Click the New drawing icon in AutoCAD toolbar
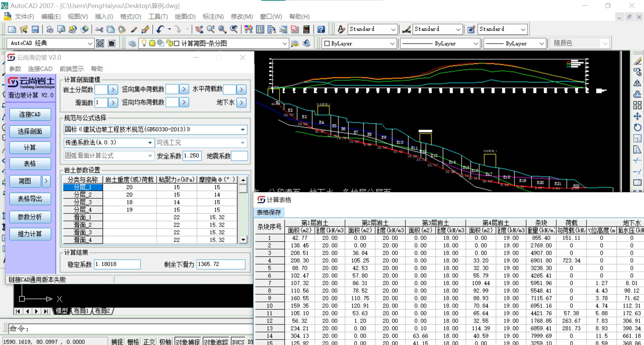 tap(12, 29)
